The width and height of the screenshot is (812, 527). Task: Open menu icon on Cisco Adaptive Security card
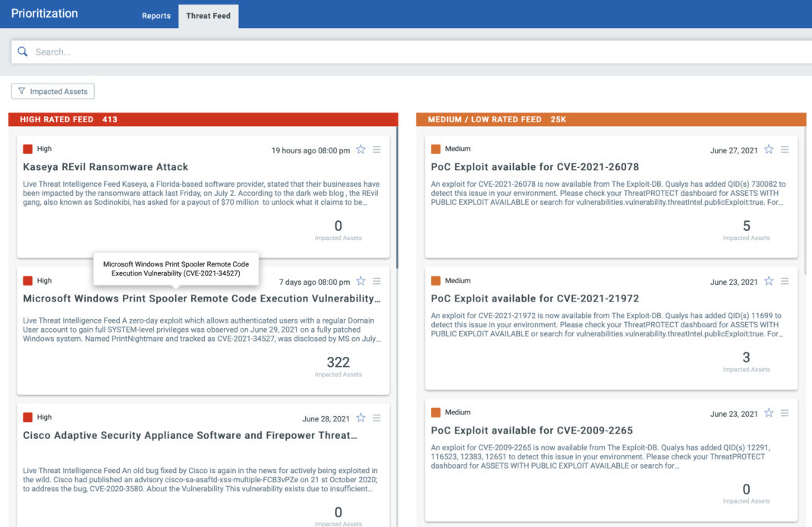click(377, 418)
